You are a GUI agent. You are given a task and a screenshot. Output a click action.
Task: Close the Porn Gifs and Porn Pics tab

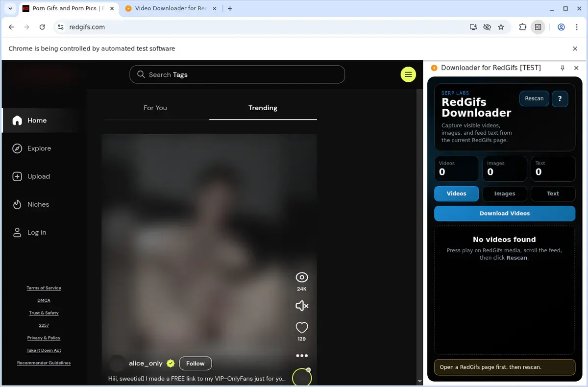tap(112, 8)
